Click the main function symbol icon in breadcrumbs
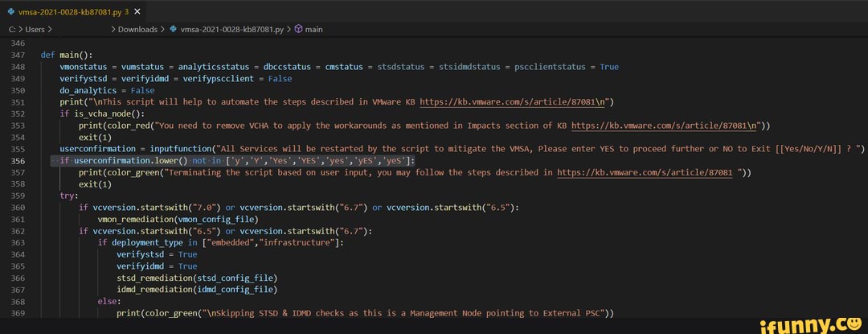868x334 pixels. point(297,30)
